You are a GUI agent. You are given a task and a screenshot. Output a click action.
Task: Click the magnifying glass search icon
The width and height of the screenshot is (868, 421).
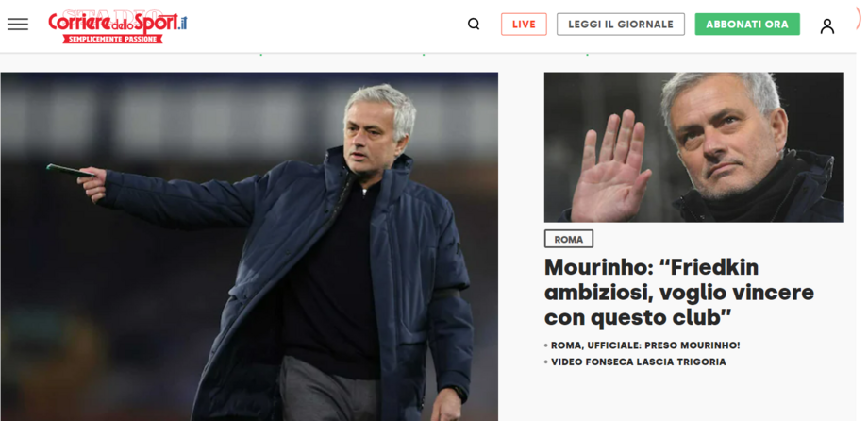pos(474,24)
